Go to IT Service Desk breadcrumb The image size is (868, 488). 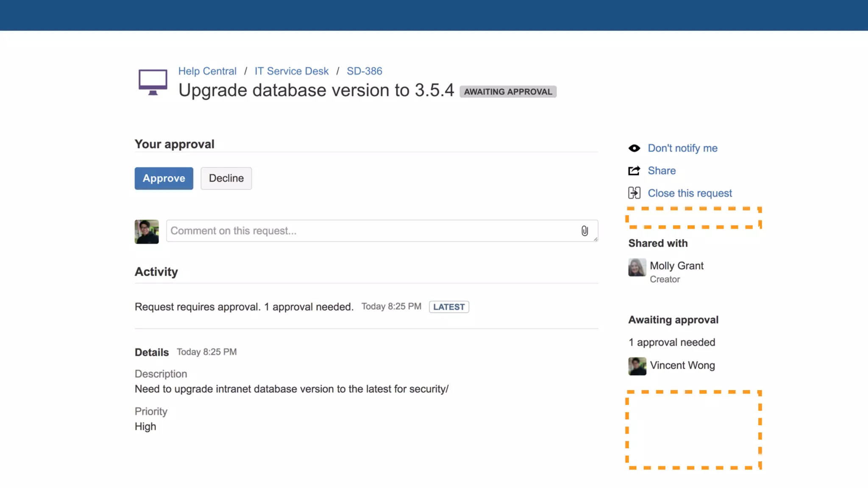coord(291,71)
